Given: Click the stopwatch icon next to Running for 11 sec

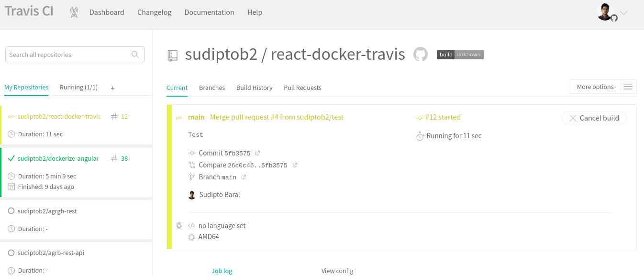Looking at the screenshot, I should pyautogui.click(x=420, y=135).
